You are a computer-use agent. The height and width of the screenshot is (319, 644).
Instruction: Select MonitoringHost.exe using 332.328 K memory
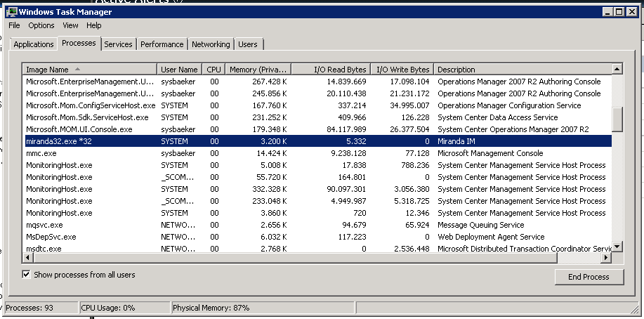pyautogui.click(x=318, y=189)
